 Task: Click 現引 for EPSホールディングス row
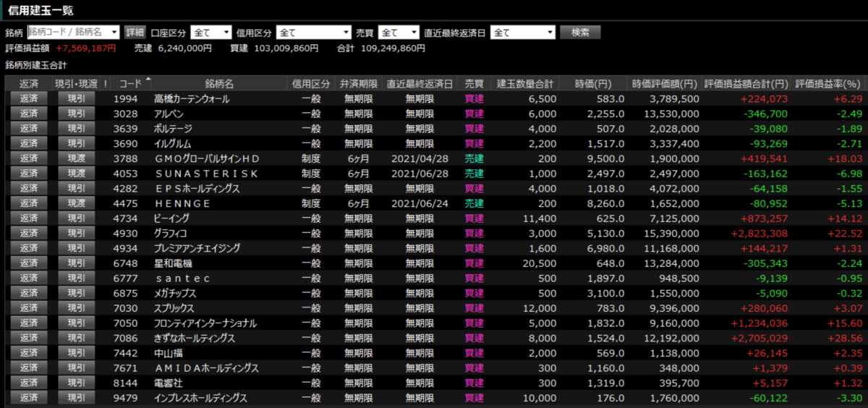click(x=76, y=188)
